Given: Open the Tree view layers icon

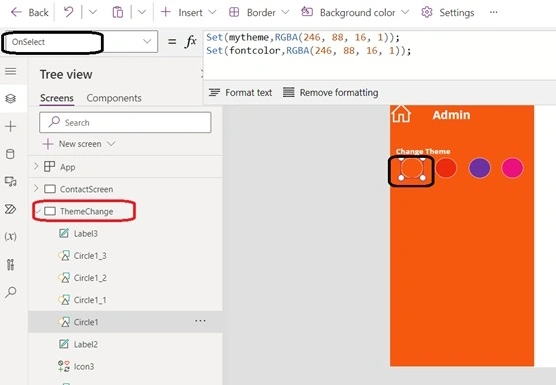Looking at the screenshot, I should click(11, 98).
